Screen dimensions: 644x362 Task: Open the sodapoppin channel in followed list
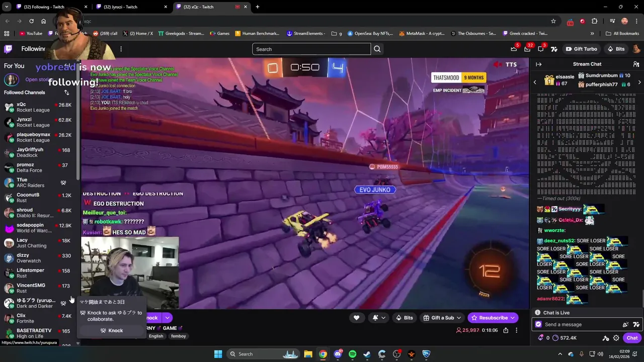click(38, 228)
